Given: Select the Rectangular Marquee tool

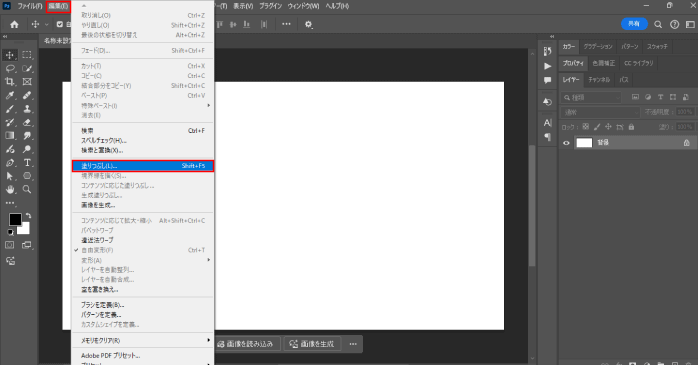Looking at the screenshot, I should point(27,55).
